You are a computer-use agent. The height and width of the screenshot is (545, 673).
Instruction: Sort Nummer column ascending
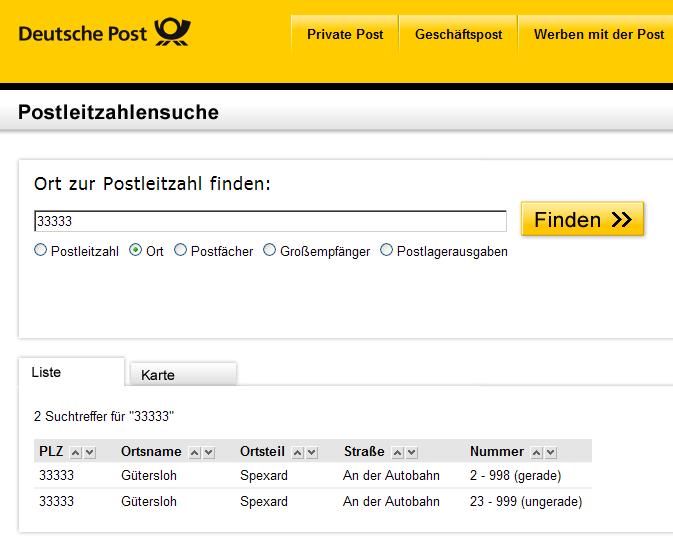[537, 453]
